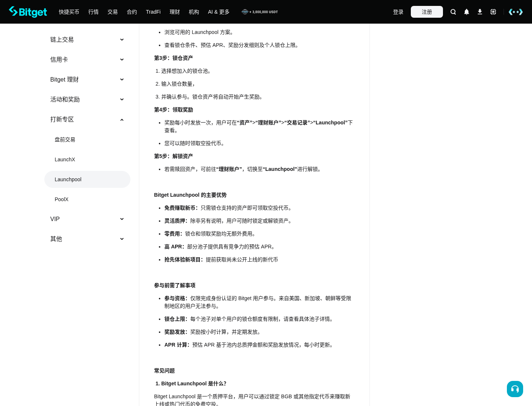This screenshot has width=532, height=406.
Task: Open the language globe icon
Action: coord(493,12)
